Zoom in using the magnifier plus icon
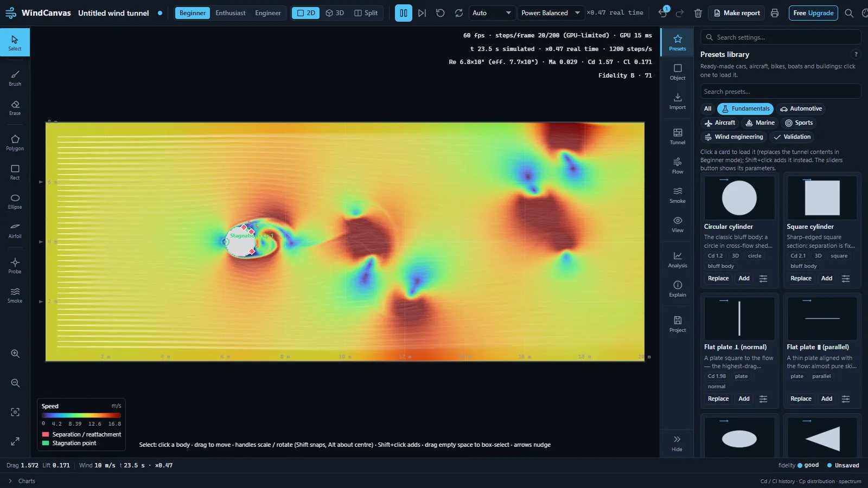Viewport: 868px width, 488px height. pyautogui.click(x=15, y=354)
